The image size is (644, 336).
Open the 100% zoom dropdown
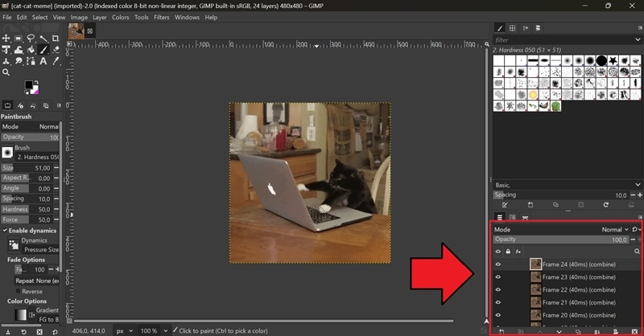[x=154, y=330]
